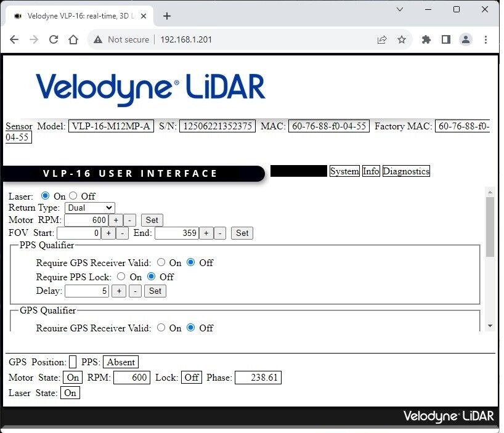The image size is (504, 433).
Task: Select GPS Qualifier GPS Receiver Valid Off
Action: tap(190, 327)
